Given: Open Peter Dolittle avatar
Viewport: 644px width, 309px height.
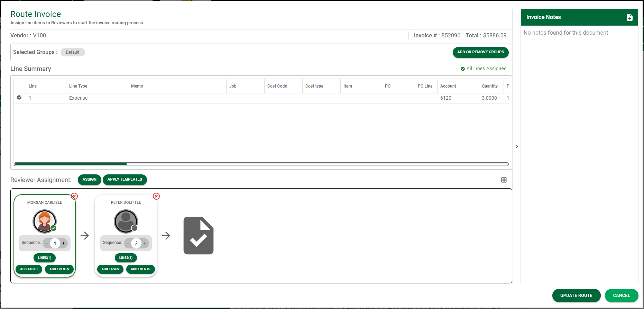Looking at the screenshot, I should (126, 221).
